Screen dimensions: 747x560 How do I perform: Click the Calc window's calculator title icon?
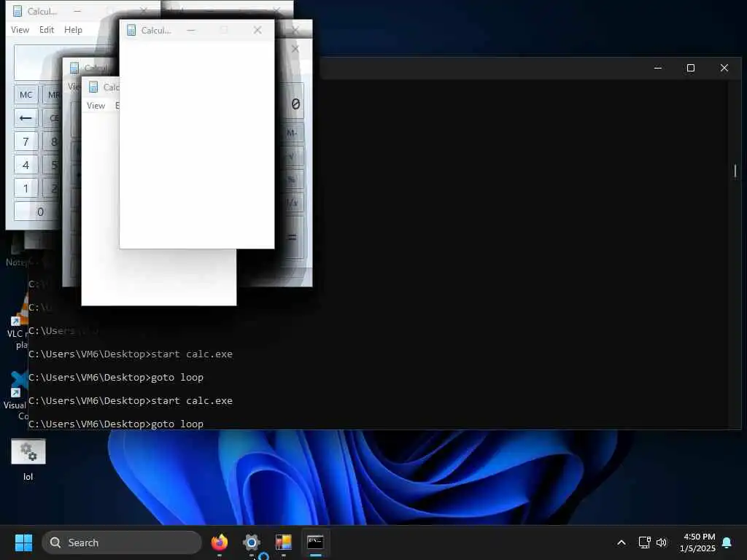point(93,87)
